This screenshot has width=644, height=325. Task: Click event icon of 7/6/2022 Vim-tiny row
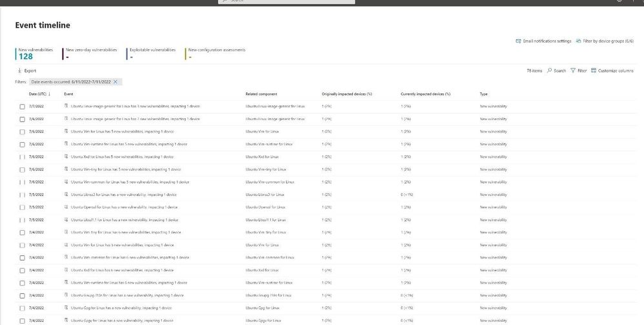pyautogui.click(x=66, y=169)
